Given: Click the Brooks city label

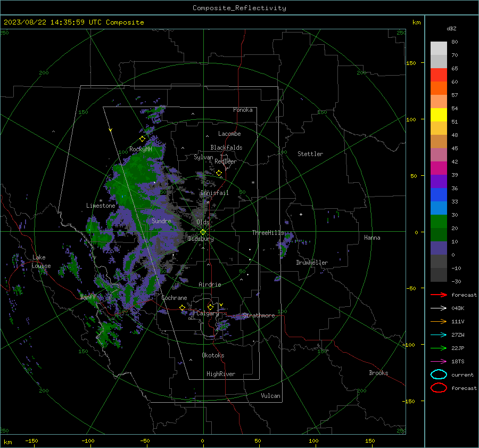Looking at the screenshot, I should tap(378, 373).
